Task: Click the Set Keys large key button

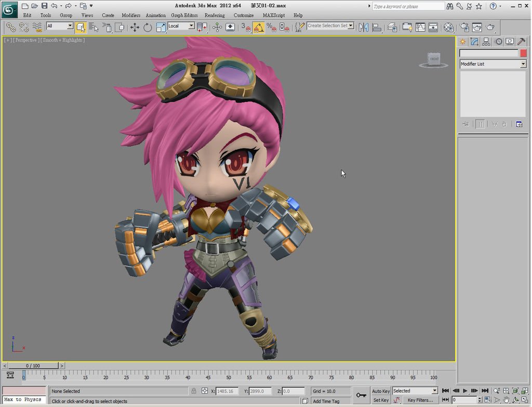Action: click(361, 395)
